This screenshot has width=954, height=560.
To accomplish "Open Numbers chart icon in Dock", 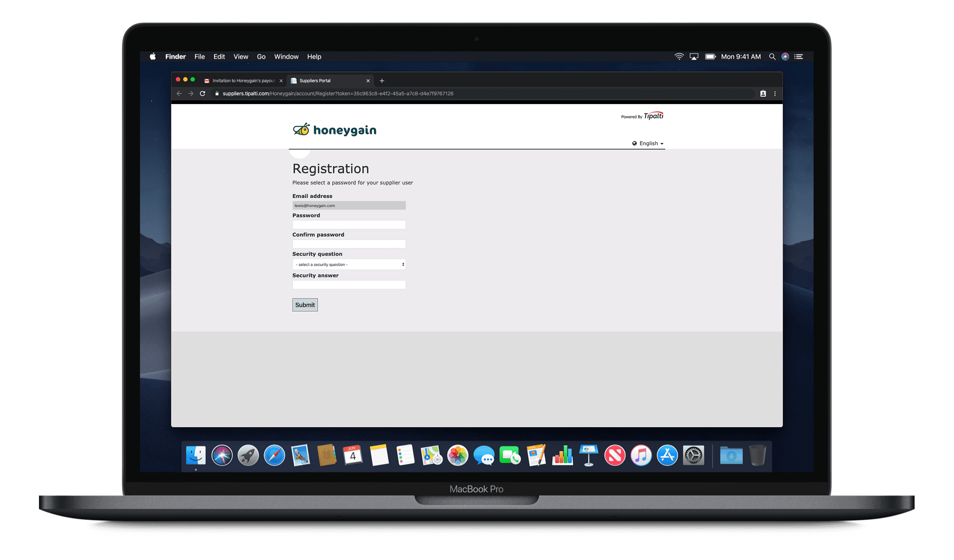I will 562,456.
